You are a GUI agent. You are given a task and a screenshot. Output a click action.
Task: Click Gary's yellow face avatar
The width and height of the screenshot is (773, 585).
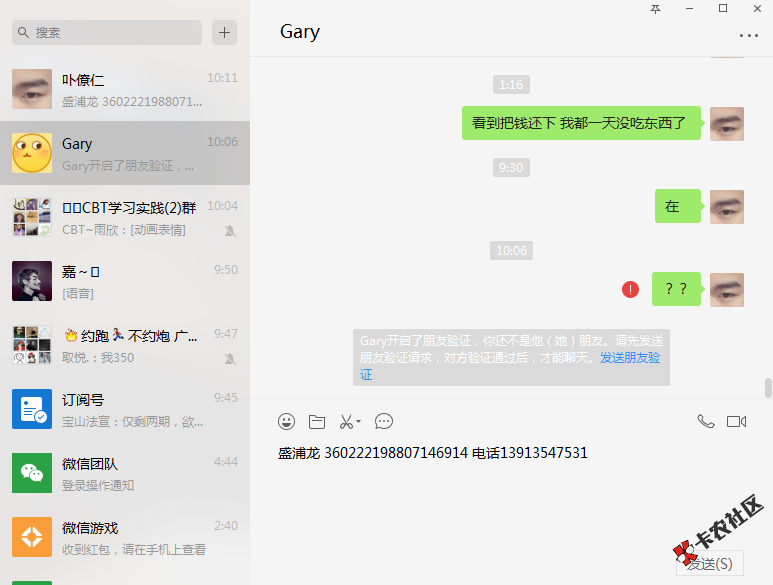pos(32,153)
